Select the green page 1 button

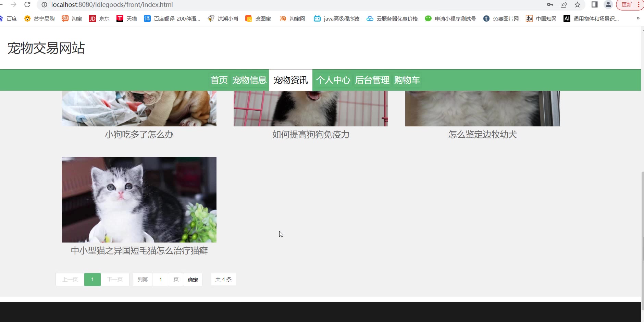92,280
